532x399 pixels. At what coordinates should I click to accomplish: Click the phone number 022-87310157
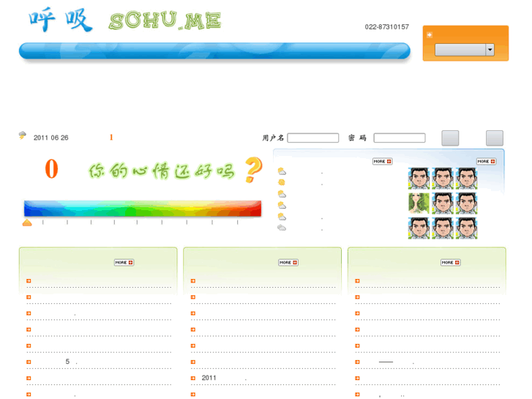(387, 27)
